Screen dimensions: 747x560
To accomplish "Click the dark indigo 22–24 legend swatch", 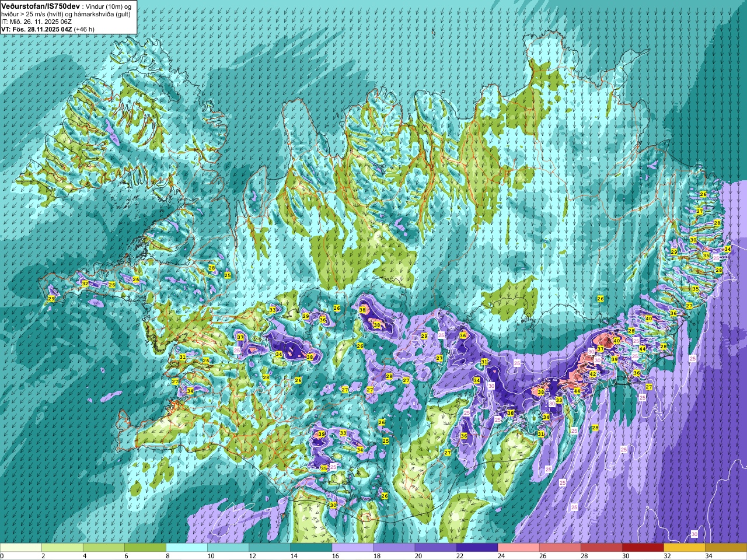I will pyautogui.click(x=477, y=548).
